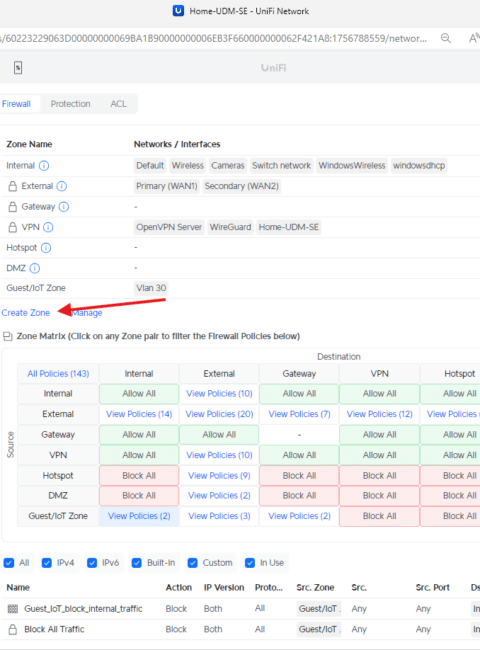480x650 pixels.
Task: Switch to the ACL tab
Action: 119,104
